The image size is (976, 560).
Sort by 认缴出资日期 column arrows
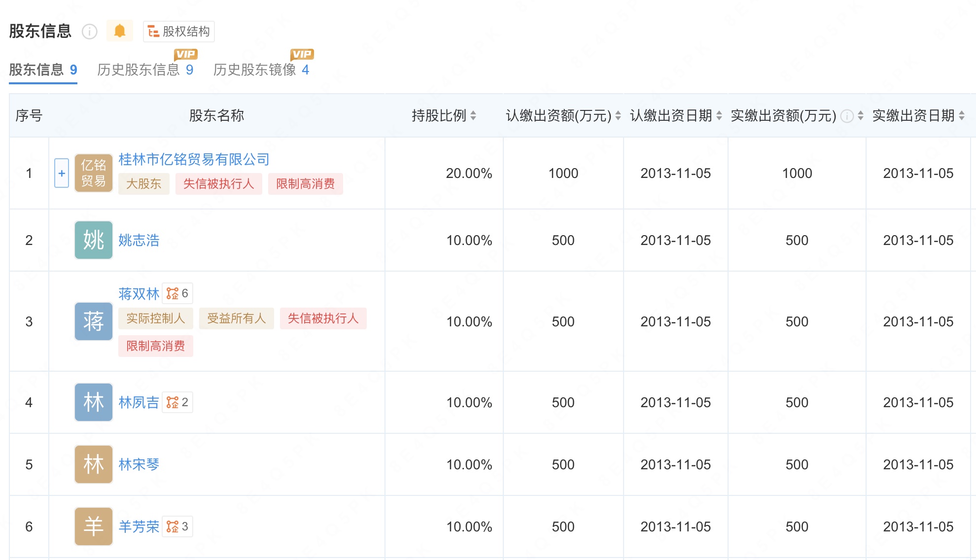point(719,116)
